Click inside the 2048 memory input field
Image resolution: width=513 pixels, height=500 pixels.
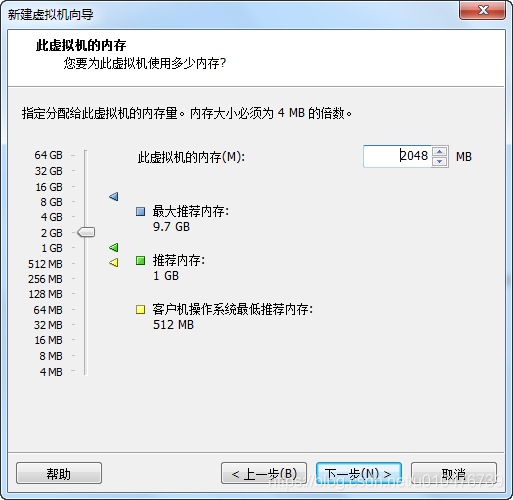click(397, 156)
